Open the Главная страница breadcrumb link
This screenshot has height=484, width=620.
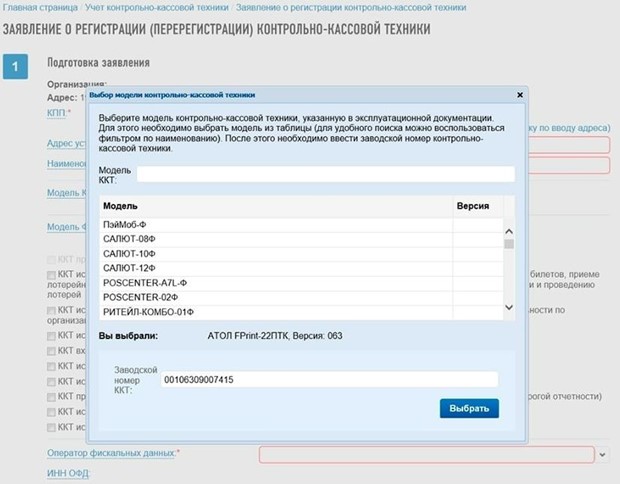[x=40, y=7]
